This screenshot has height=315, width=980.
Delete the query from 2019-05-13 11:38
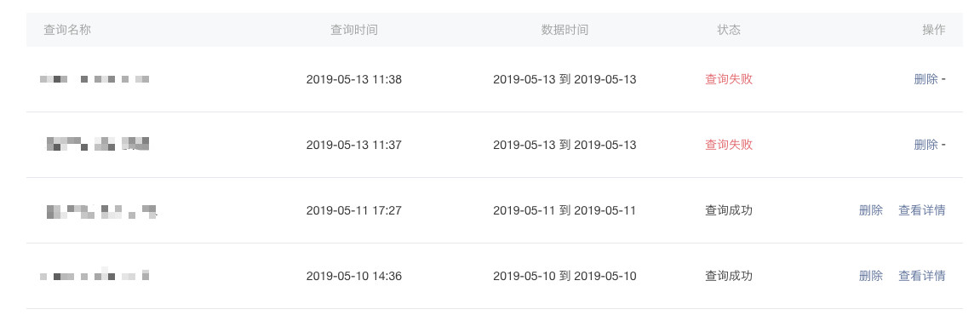pyautogui.click(x=926, y=79)
